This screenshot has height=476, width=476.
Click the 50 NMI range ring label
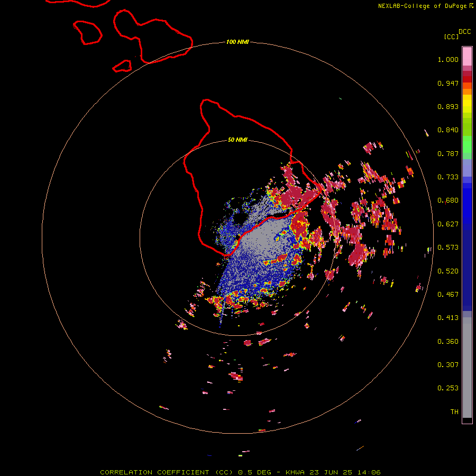click(x=237, y=140)
